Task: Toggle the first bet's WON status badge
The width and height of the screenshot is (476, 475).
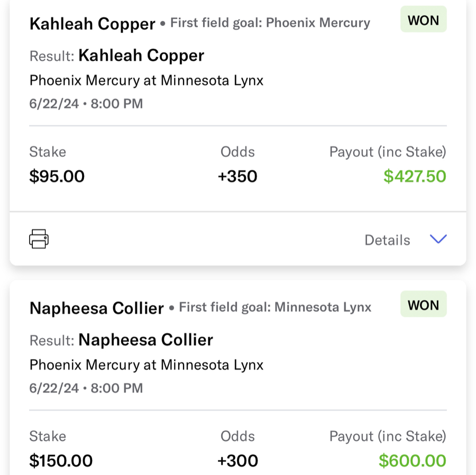Action: [423, 20]
